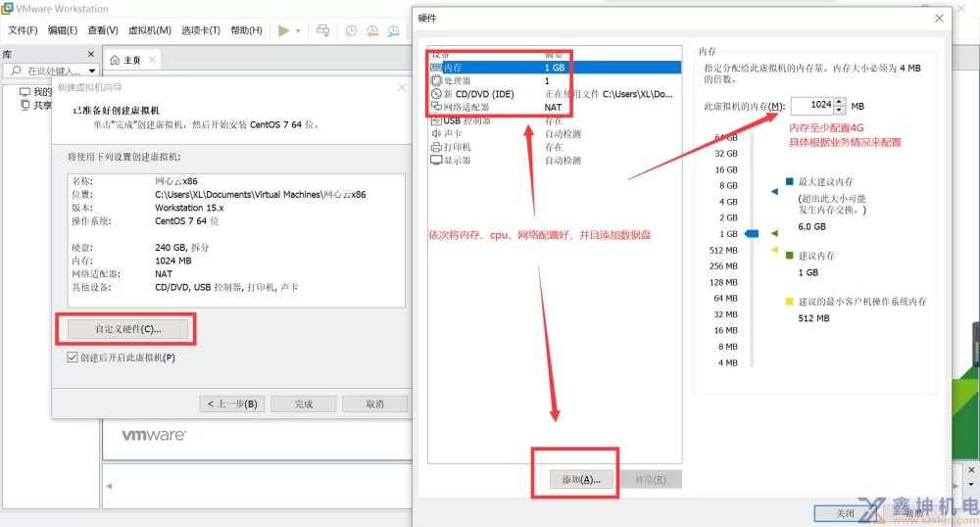
Task: Click the send Ctrl+Alt+Del toolbar icon
Action: (x=322, y=30)
